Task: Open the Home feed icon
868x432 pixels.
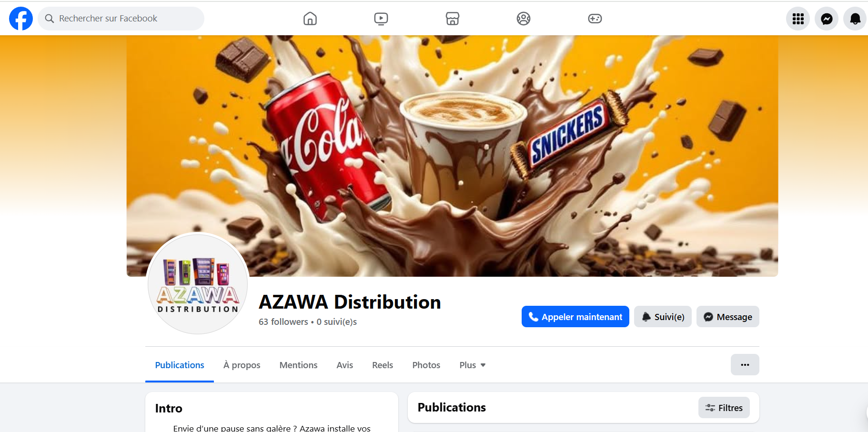Action: click(310, 19)
